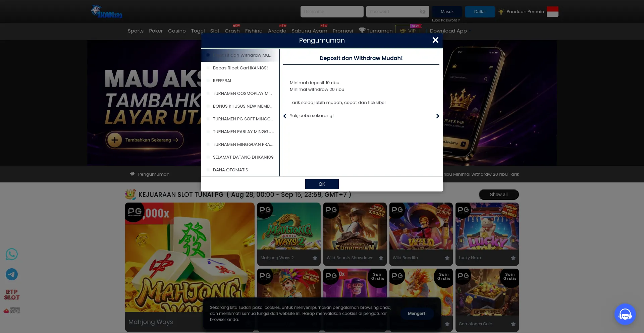644x333 pixels.
Task: Open the Casino menu
Action: 177,31
